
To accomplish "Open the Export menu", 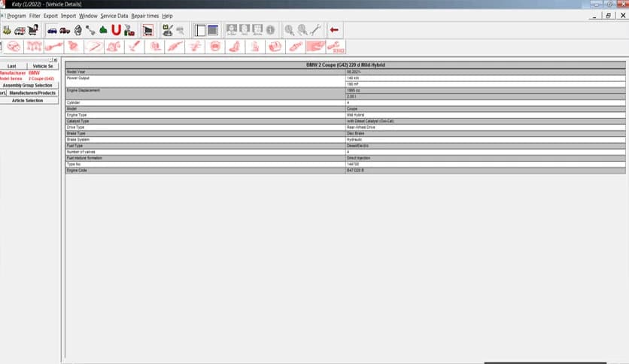I will 50,16.
